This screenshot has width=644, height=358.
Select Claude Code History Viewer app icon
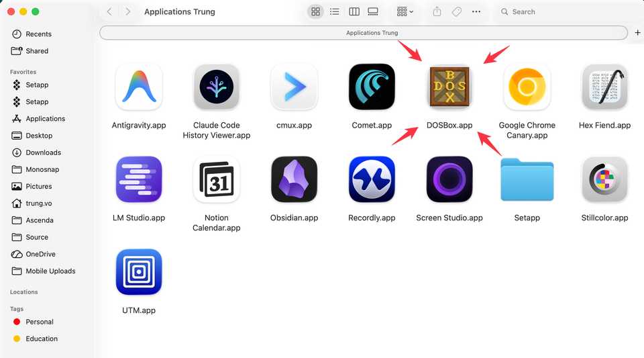coord(217,87)
